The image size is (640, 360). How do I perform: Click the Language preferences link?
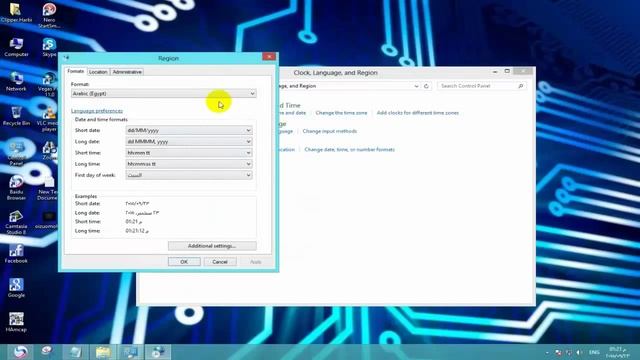(x=97, y=111)
